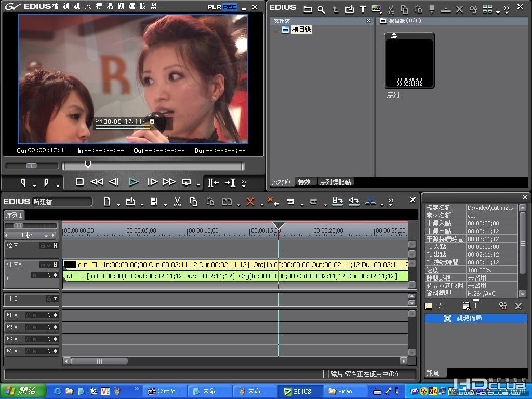
Task: Open the 序列標記點 tab
Action: 335,182
